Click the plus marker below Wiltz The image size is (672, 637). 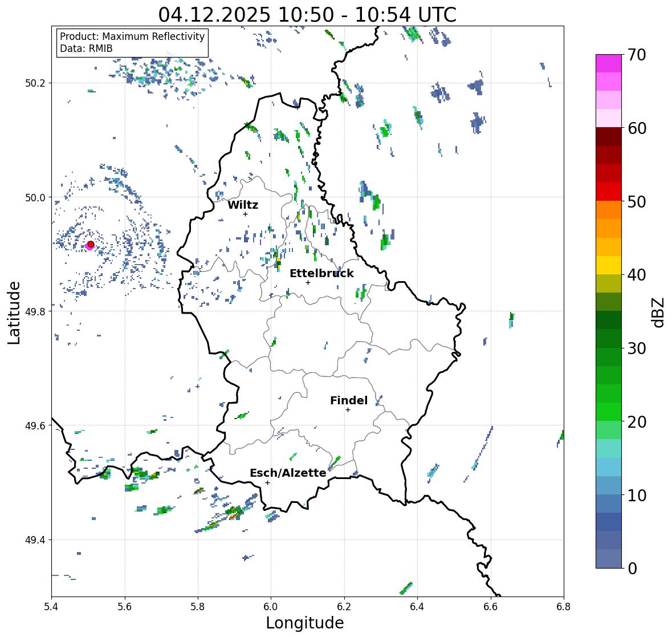click(x=245, y=214)
